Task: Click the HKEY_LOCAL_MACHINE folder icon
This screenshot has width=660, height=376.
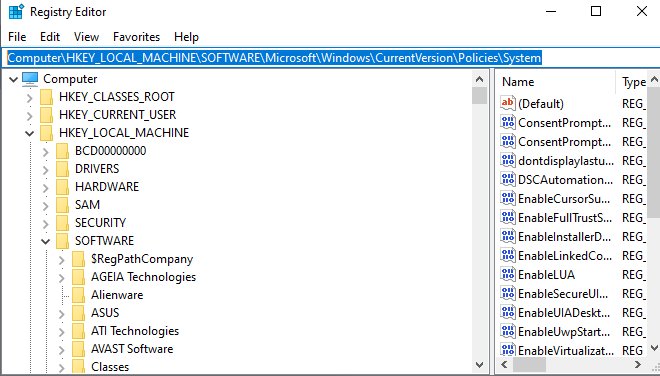Action: pos(47,133)
